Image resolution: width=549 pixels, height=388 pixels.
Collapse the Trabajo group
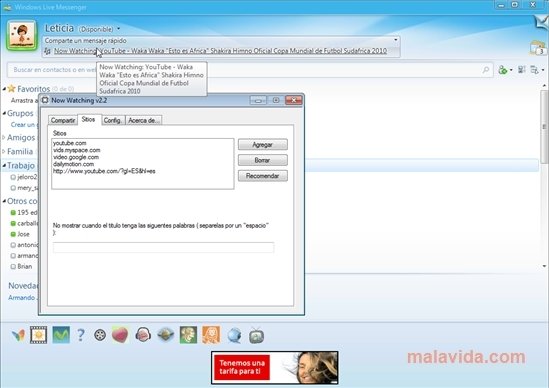pyautogui.click(x=4, y=165)
